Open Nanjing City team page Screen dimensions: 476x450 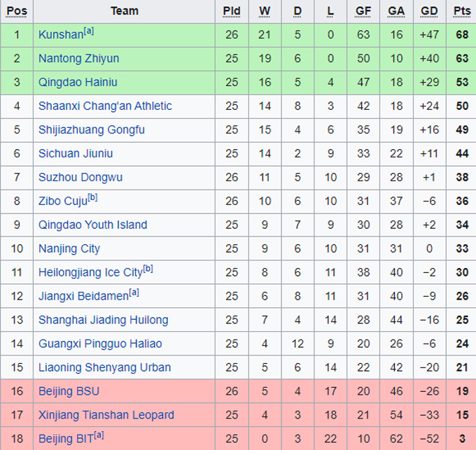[x=69, y=249]
